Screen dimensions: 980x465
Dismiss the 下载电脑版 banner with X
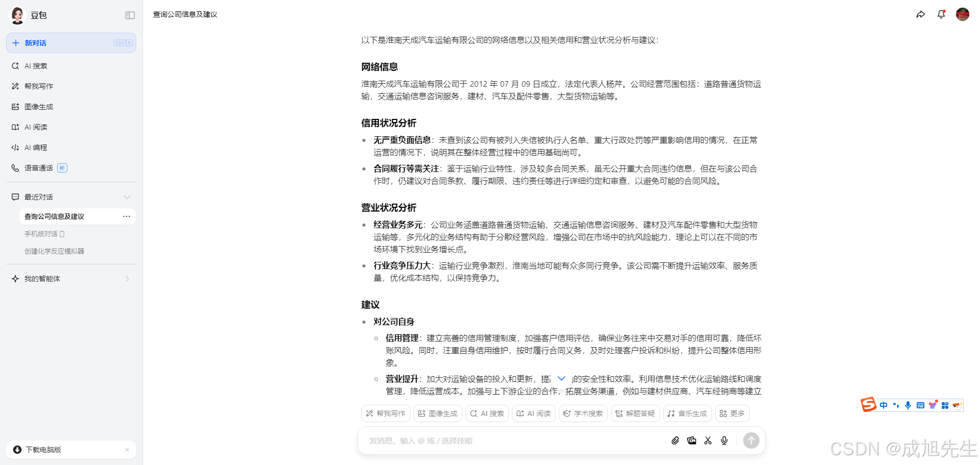click(x=127, y=450)
